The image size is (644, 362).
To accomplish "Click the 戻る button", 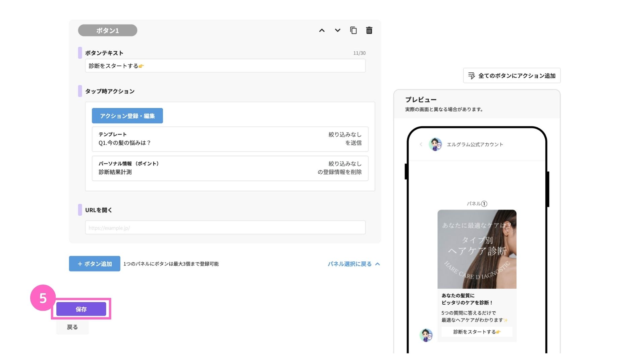I will (x=72, y=327).
